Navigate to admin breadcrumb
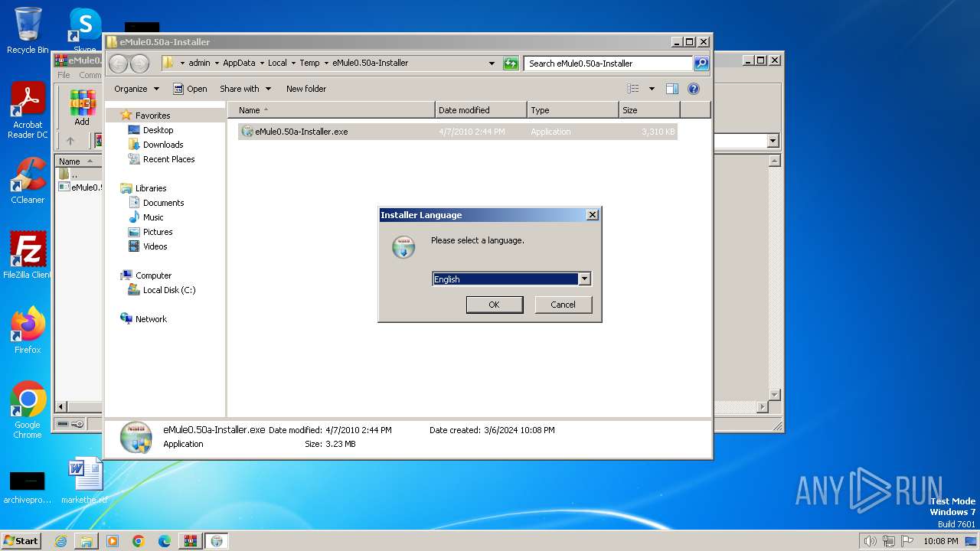Screen dimensions: 980x551 [199, 63]
